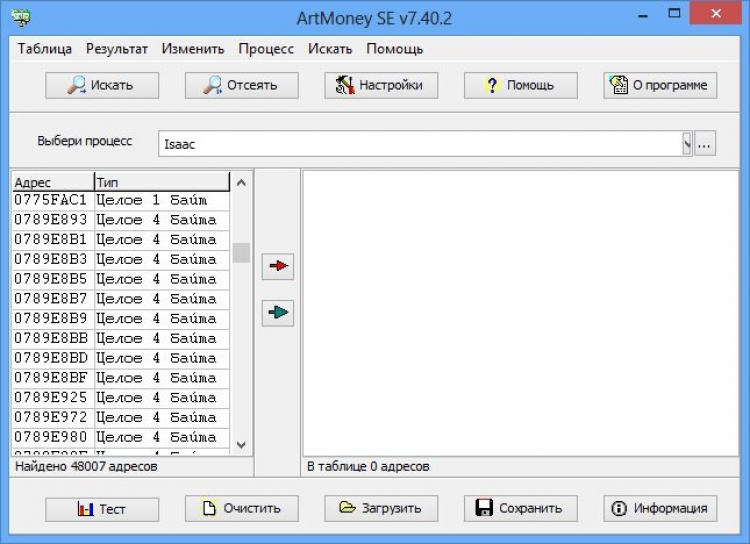750x544 pixels.
Task: Select address row 0789E8B9
Action: click(121, 318)
